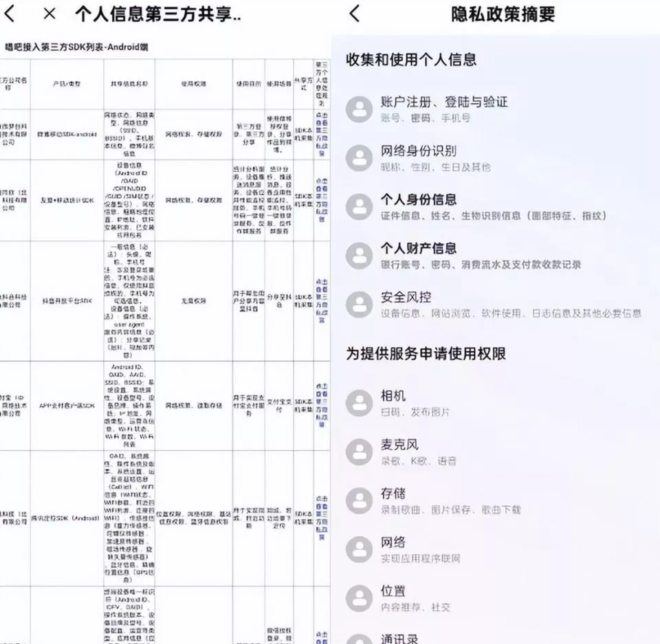Go back from 个人信息第三方共享 page

coord(10,14)
